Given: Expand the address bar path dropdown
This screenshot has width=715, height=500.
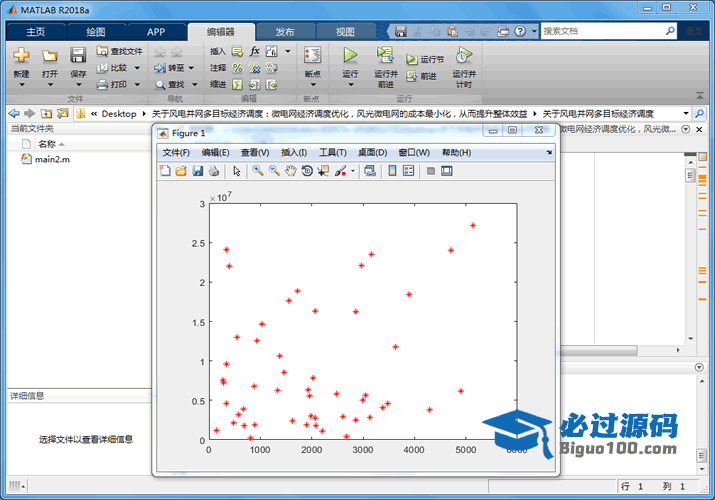Looking at the screenshot, I should [686, 113].
